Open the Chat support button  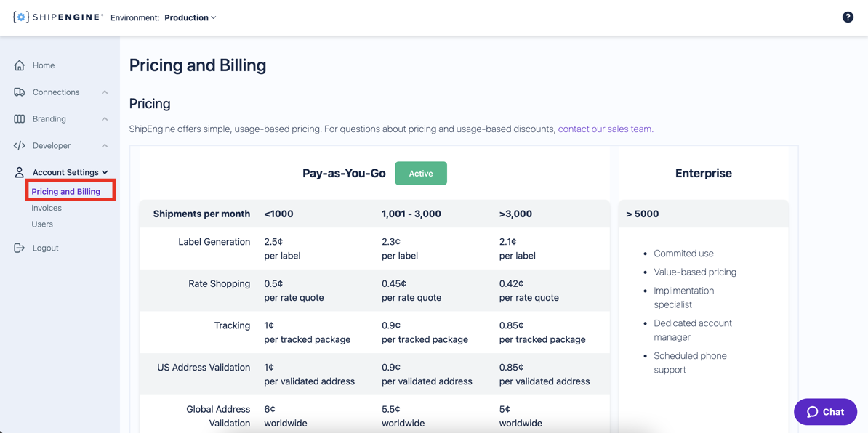click(x=825, y=412)
